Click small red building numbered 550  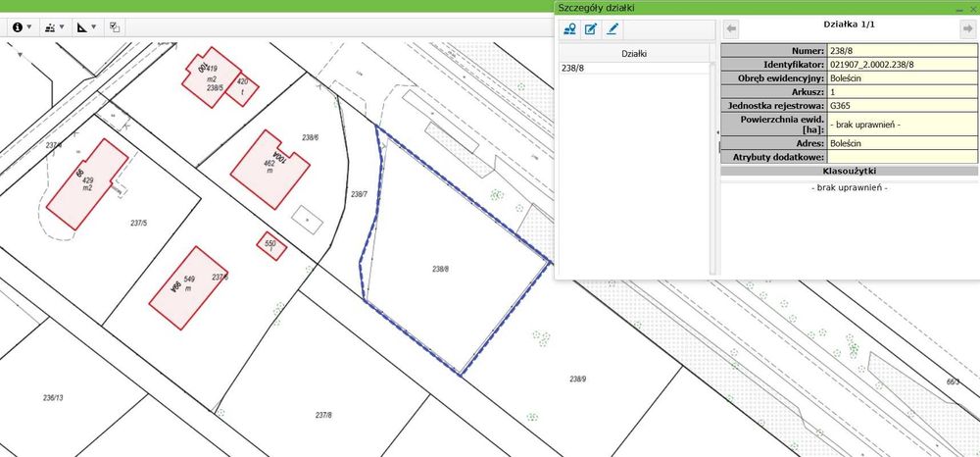271,246
